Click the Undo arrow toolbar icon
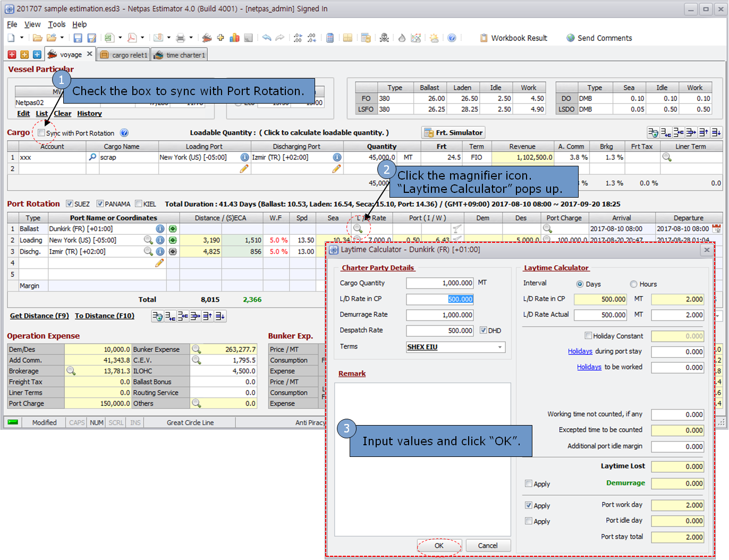Screen dimensions: 729x560 (266, 38)
